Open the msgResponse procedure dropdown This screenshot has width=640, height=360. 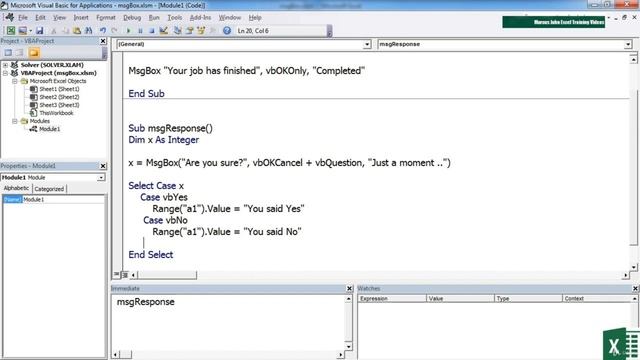click(628, 44)
